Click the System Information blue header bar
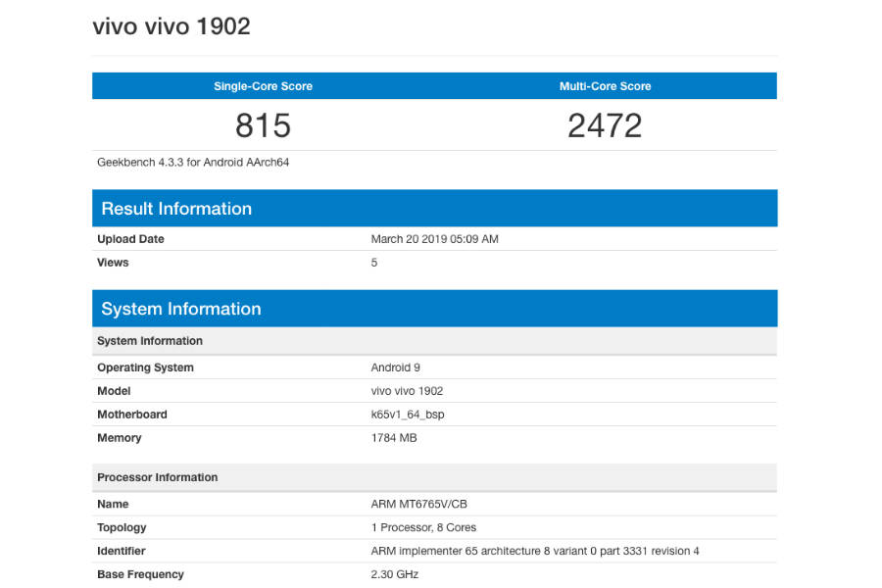 pos(180,308)
